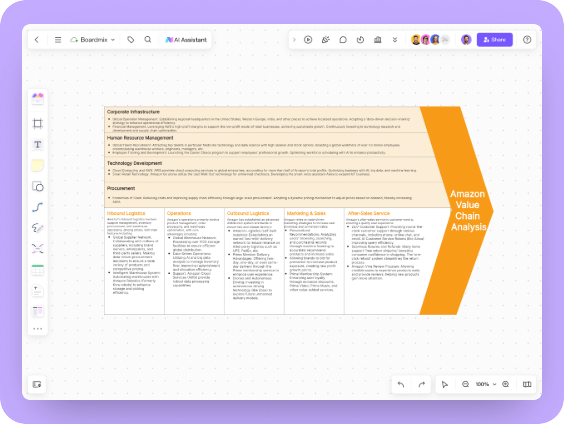Click the Operations column heading
Image resolution: width=564 pixels, height=424 pixels.
[179, 213]
